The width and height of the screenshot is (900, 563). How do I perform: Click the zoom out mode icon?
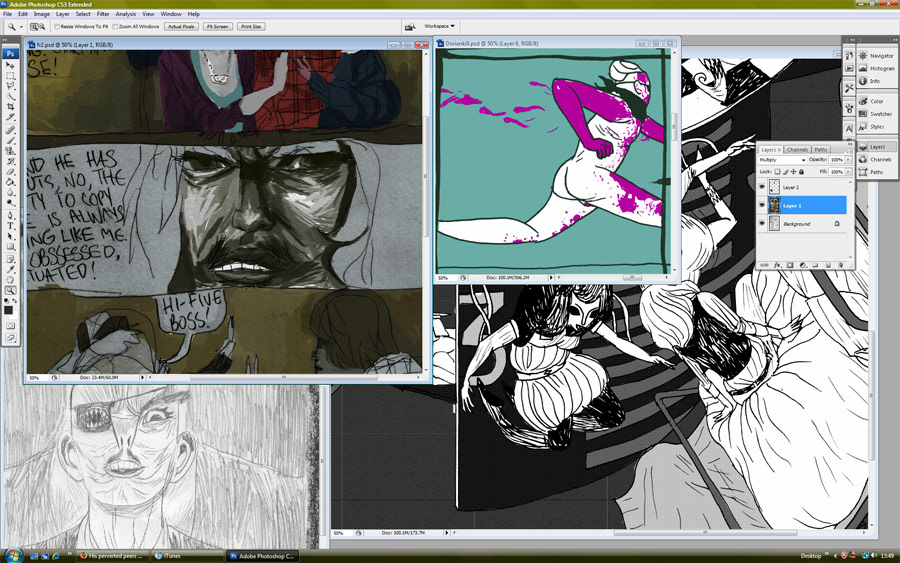pos(42,26)
